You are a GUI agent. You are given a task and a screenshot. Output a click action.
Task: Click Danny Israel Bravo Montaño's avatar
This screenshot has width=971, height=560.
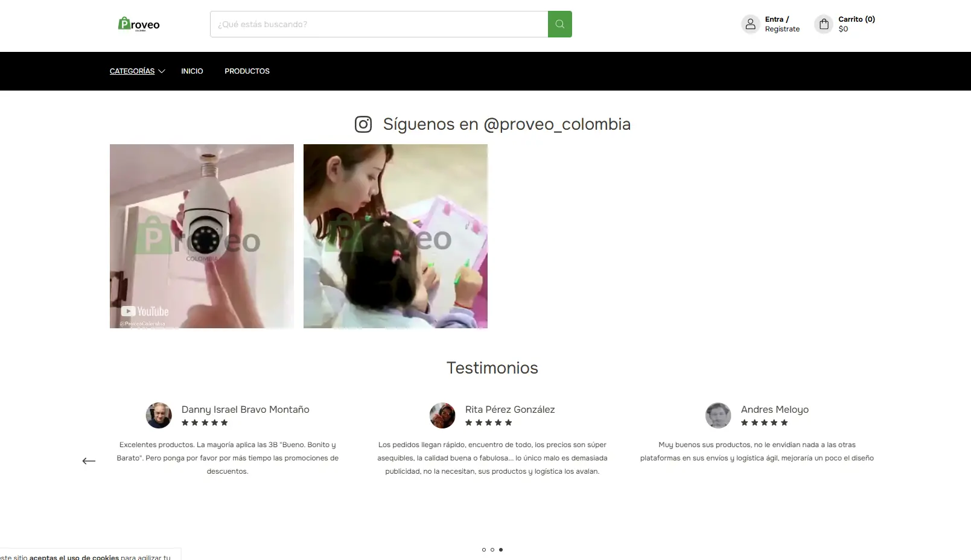pos(159,415)
